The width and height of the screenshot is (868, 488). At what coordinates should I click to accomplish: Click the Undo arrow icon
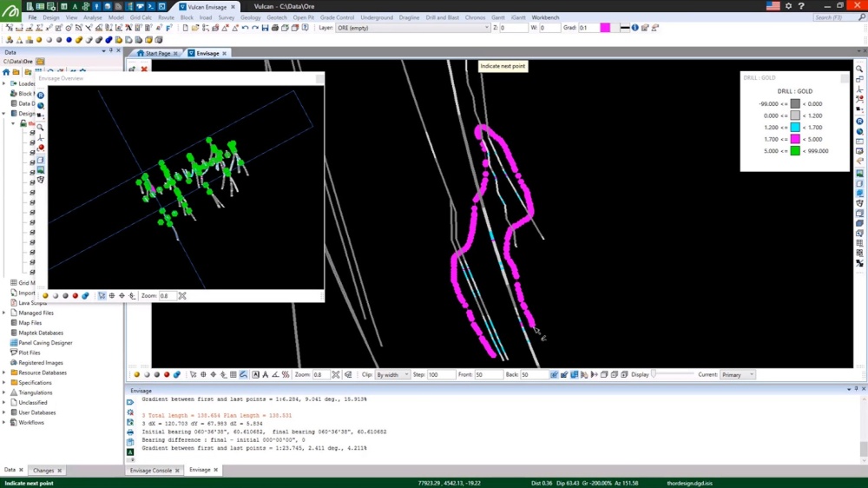click(x=246, y=28)
